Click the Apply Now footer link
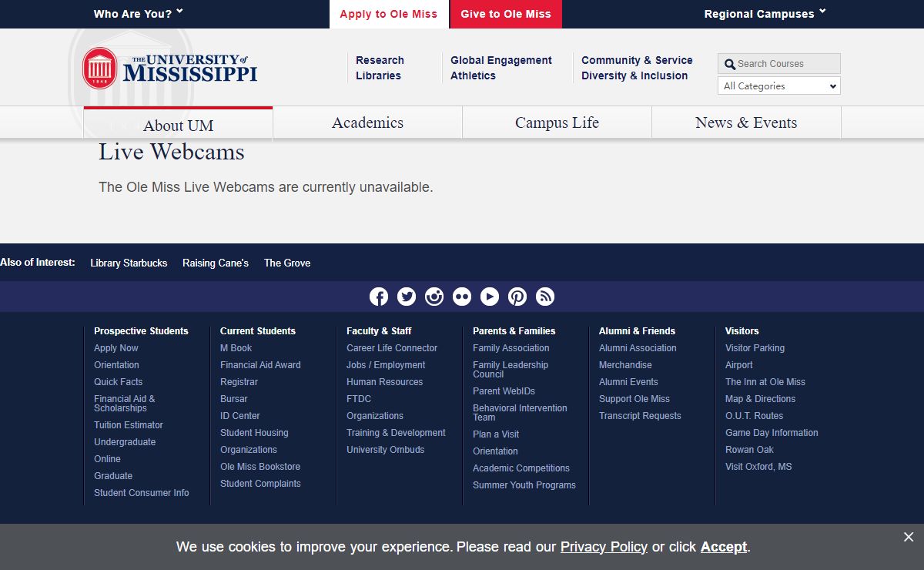Viewport: 924px width, 570px height. click(116, 348)
